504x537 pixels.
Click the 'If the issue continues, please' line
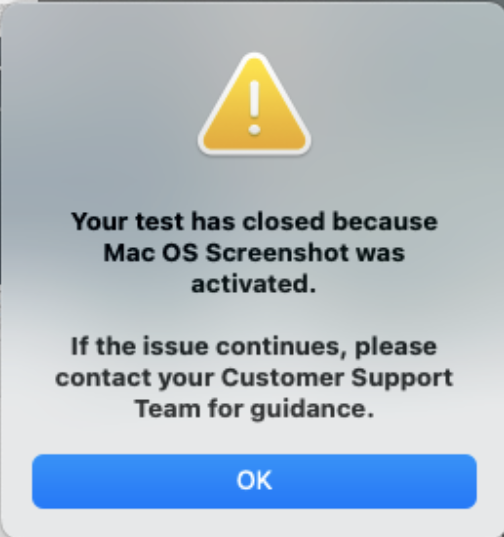tap(254, 347)
